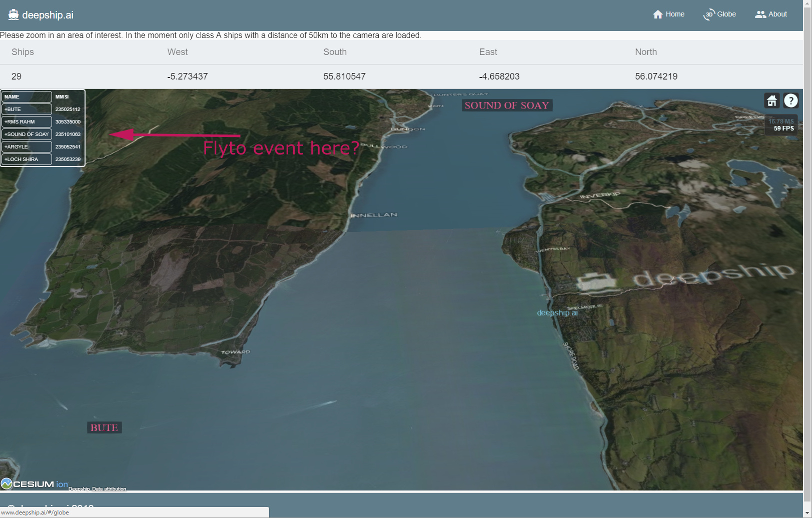Click the Ships column header
The height and width of the screenshot is (518, 812).
[x=23, y=52]
